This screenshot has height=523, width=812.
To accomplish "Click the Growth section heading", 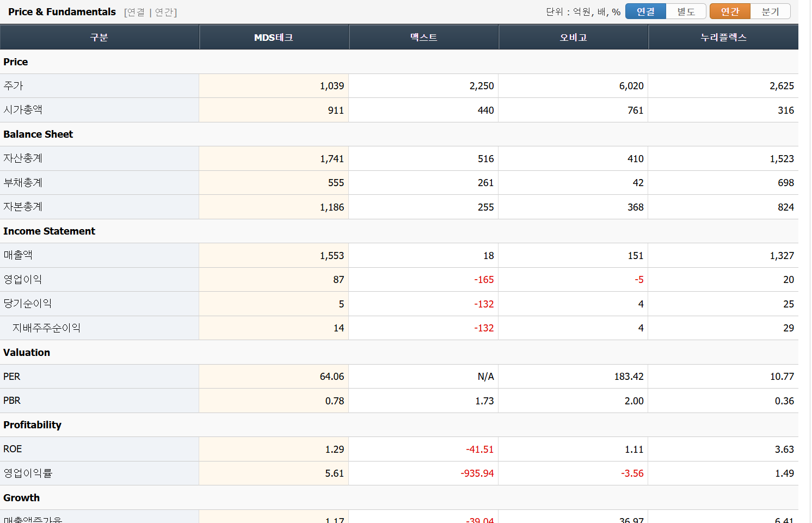I will tap(21, 498).
